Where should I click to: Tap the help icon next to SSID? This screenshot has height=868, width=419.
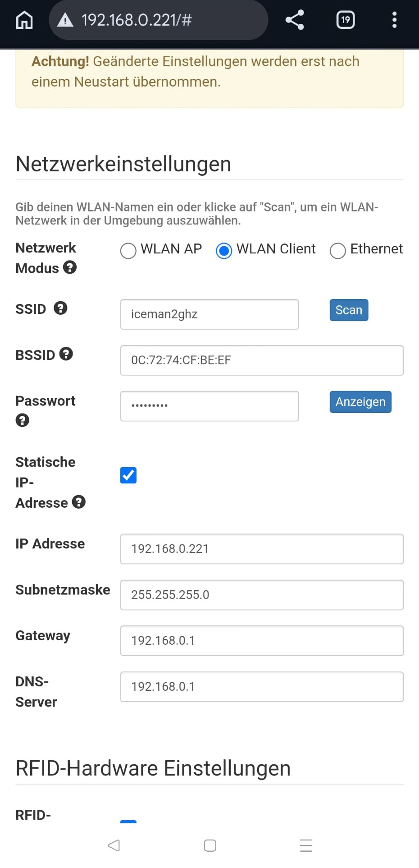coord(60,308)
